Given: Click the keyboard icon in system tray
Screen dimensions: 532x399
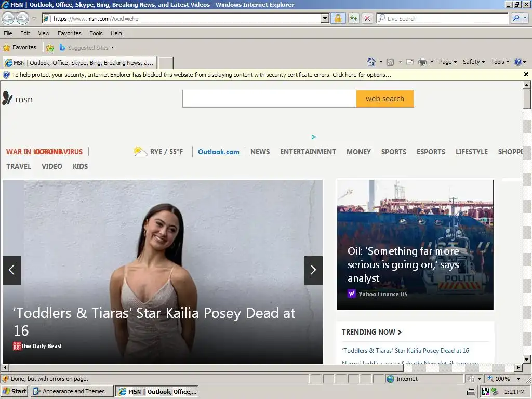Looking at the screenshot, I should (x=471, y=392).
